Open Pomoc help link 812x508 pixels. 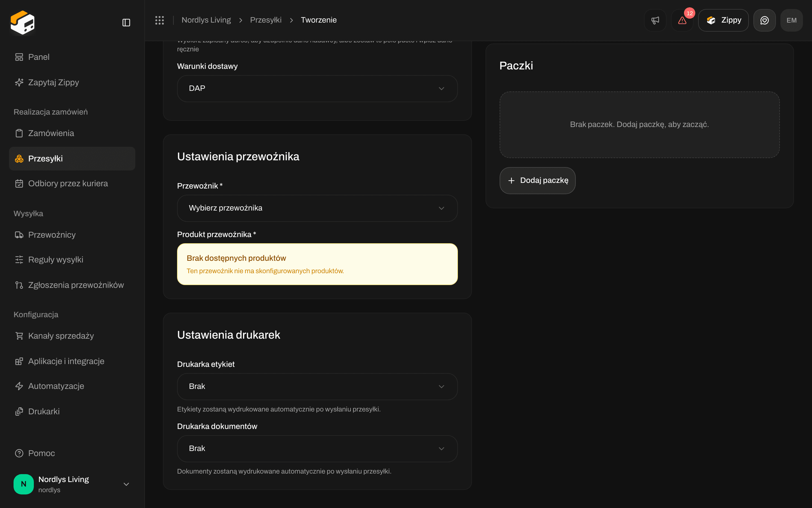[x=72, y=453]
